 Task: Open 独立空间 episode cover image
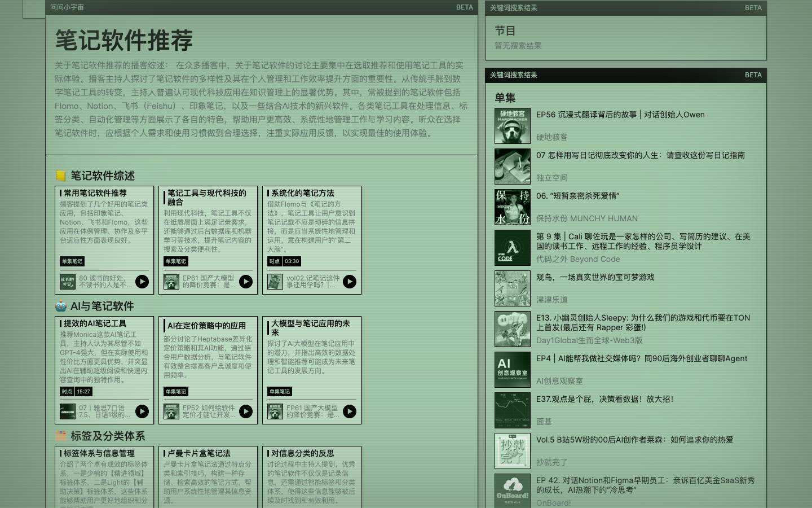(513, 167)
